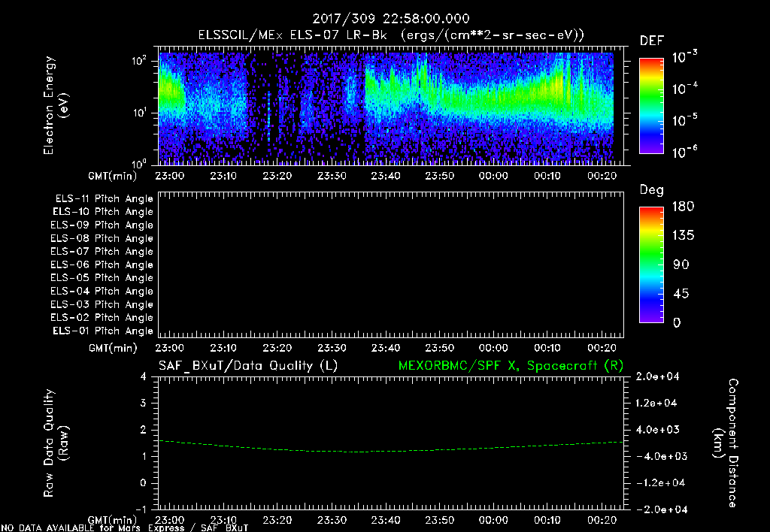Click the 10^-5 DEF scale value
Image resolution: width=770 pixels, height=532 pixels.
pos(684,120)
